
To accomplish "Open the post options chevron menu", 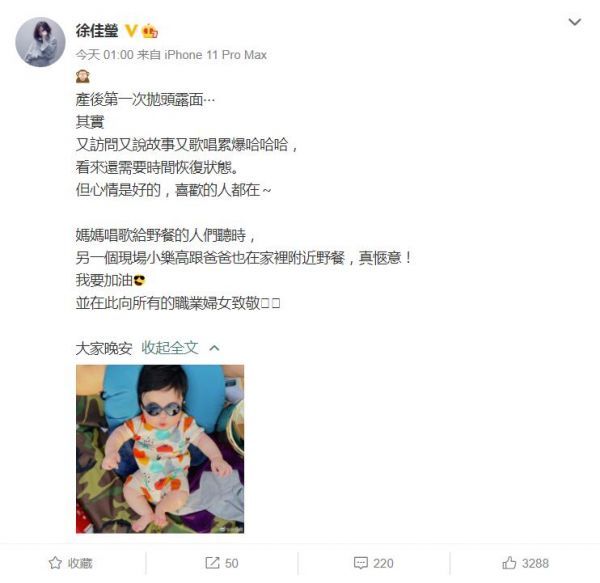I will click(x=574, y=22).
